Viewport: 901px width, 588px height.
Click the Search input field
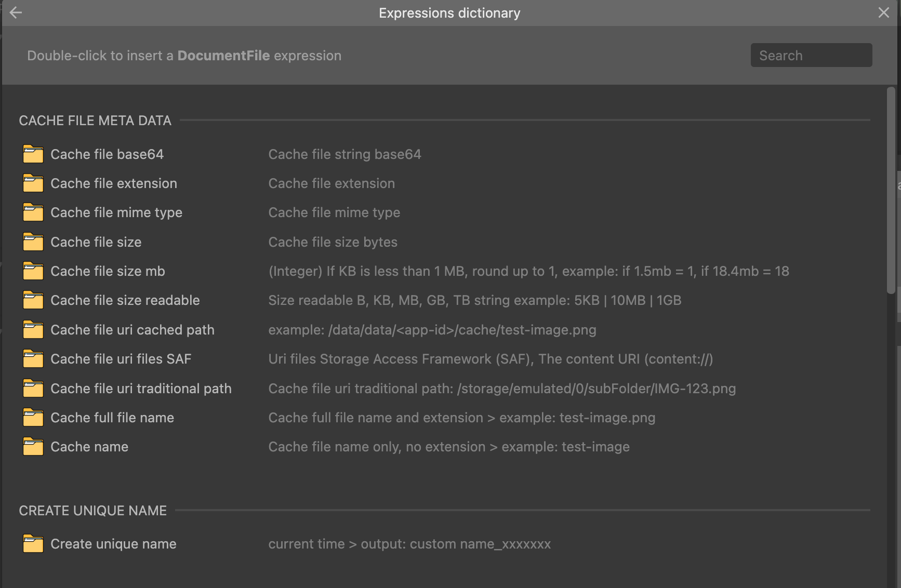tap(811, 55)
